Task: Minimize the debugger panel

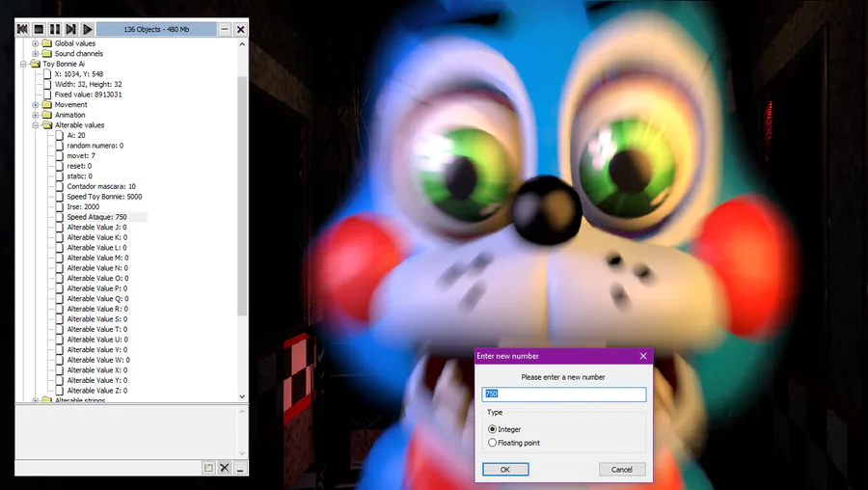Action: 224,29
